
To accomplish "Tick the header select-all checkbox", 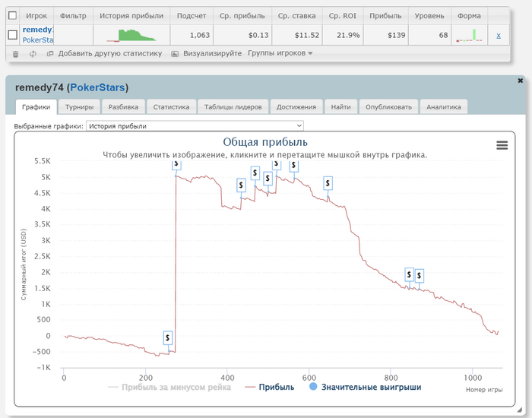I will (x=13, y=16).
